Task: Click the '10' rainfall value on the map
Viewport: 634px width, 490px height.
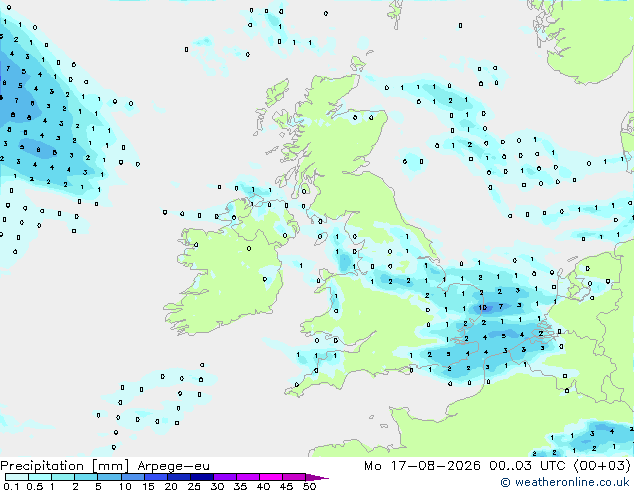Action: 483,308
